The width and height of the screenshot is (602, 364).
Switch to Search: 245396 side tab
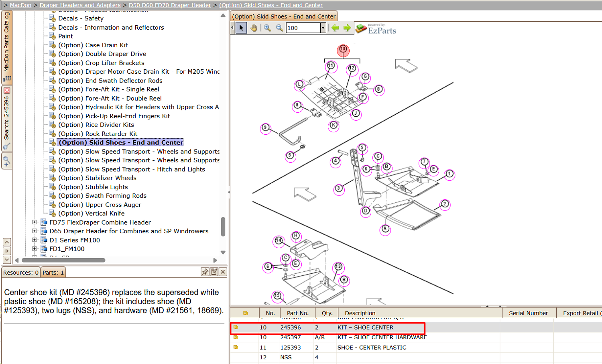point(7,119)
